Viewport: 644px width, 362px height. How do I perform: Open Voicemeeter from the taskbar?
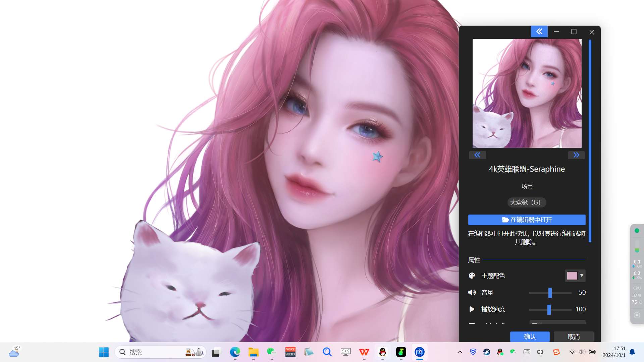click(x=290, y=352)
